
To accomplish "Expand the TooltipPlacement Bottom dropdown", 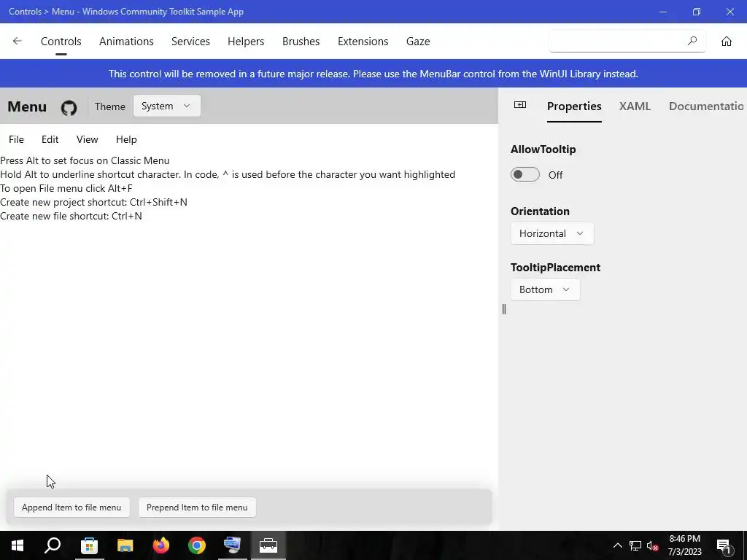I will point(545,289).
